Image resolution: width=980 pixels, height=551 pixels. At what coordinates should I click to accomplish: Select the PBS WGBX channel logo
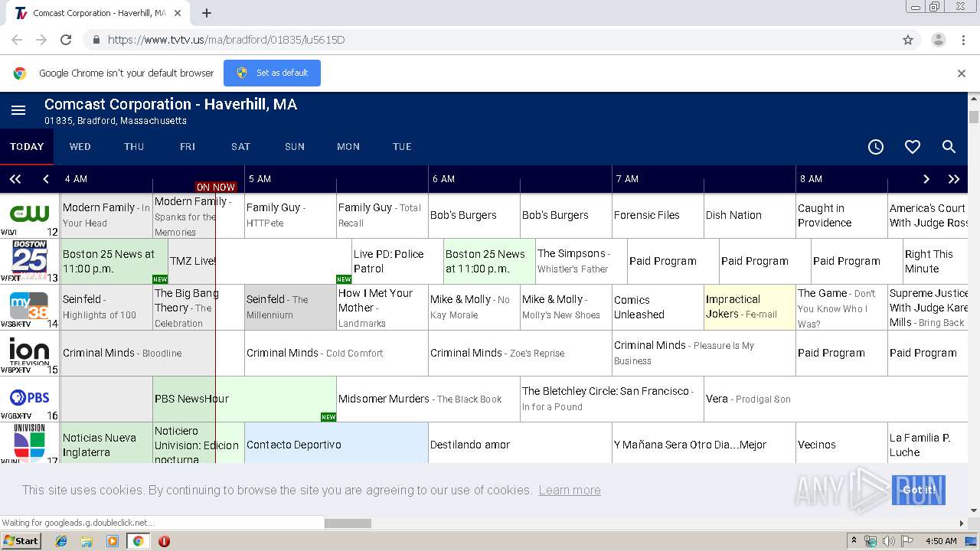click(30, 399)
